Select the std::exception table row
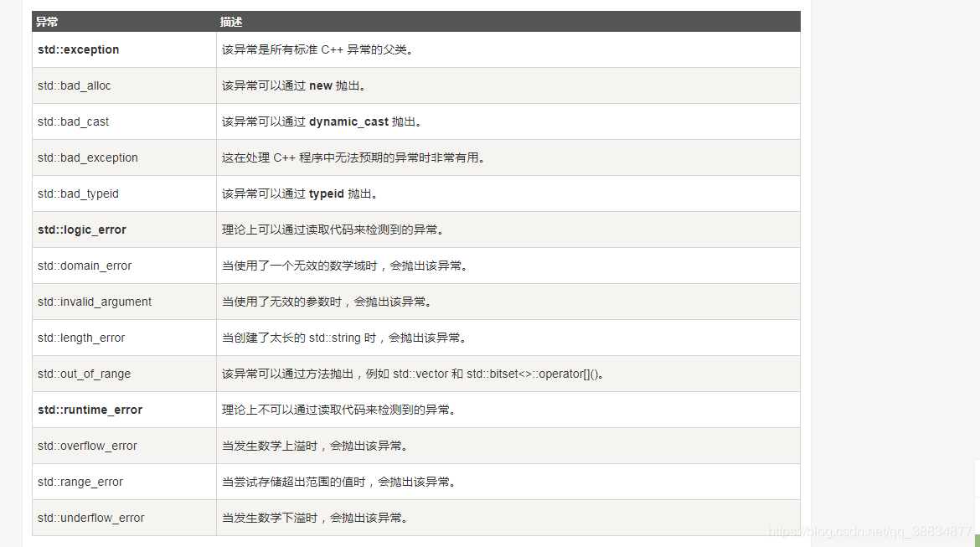The image size is (980, 547). [78, 49]
